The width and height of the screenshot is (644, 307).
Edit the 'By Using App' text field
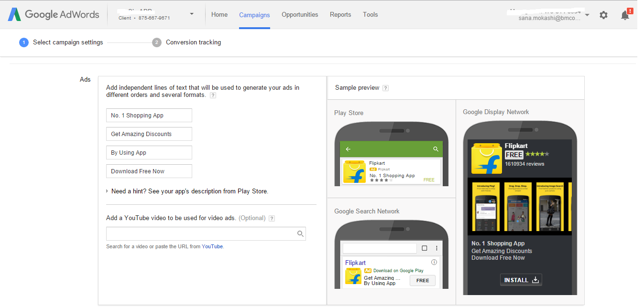coord(149,153)
